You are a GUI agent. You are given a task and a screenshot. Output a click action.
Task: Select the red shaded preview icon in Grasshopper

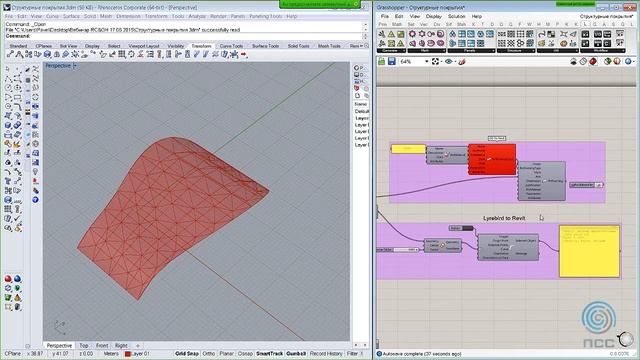(593, 61)
